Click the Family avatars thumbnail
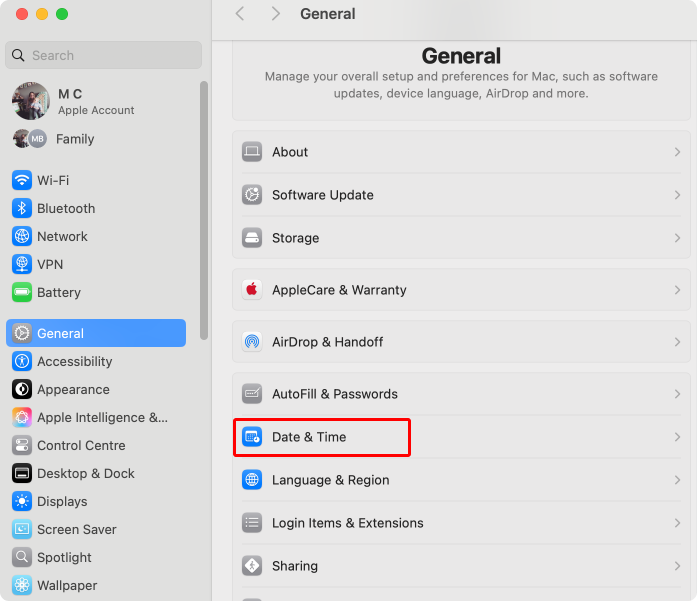697x601 pixels. (30, 139)
